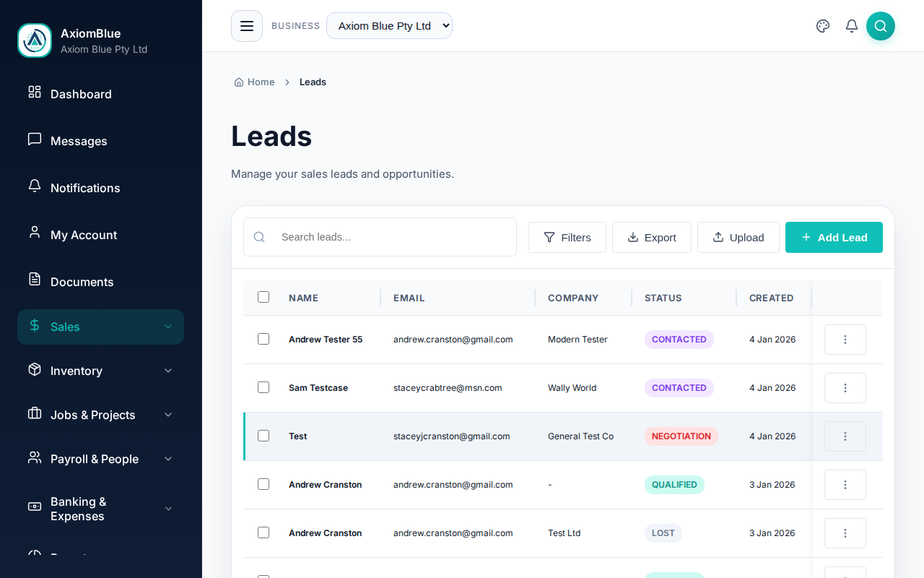Open row actions for Andrew Tester 55
This screenshot has width=924, height=578.
[x=845, y=340]
